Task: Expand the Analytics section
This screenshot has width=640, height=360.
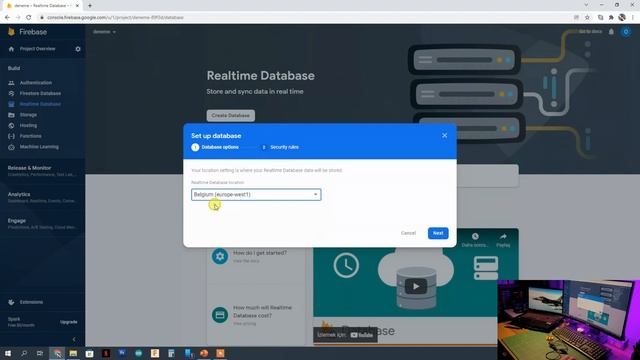Action: click(41, 197)
